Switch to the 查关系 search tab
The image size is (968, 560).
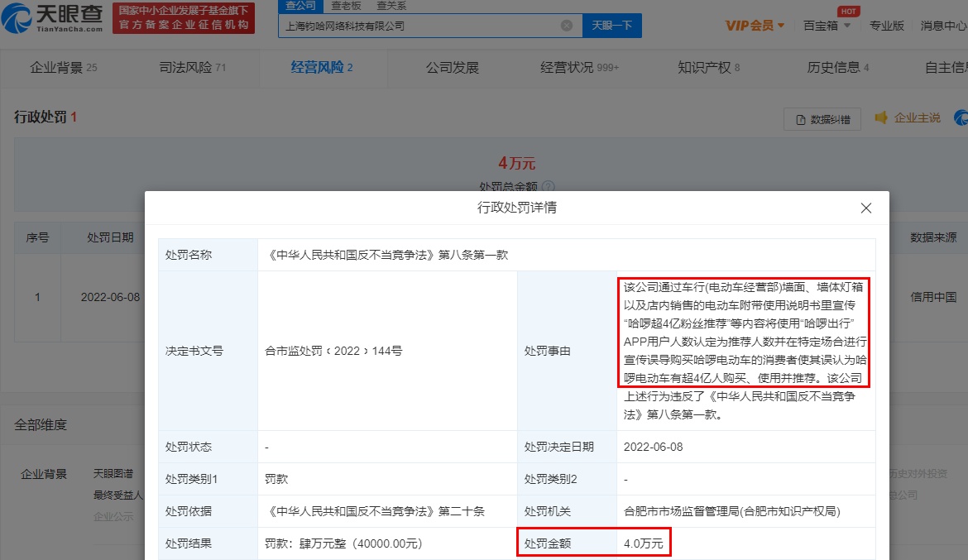391,6
